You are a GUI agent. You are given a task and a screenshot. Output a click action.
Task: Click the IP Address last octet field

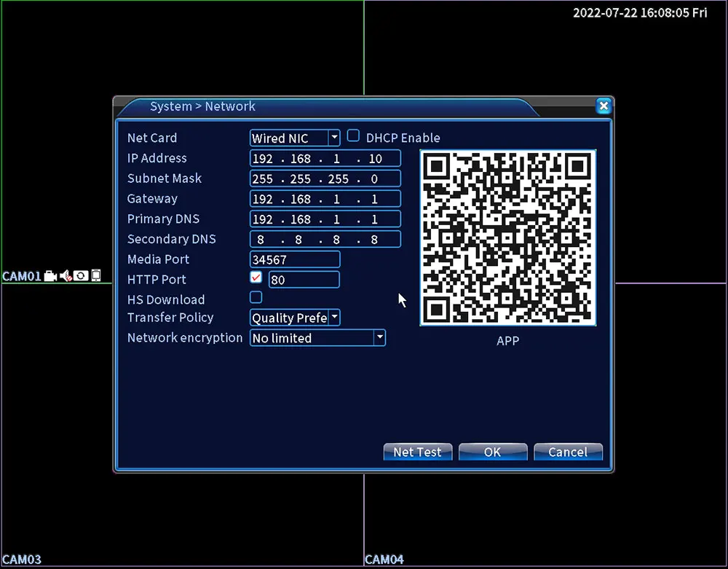coord(375,159)
